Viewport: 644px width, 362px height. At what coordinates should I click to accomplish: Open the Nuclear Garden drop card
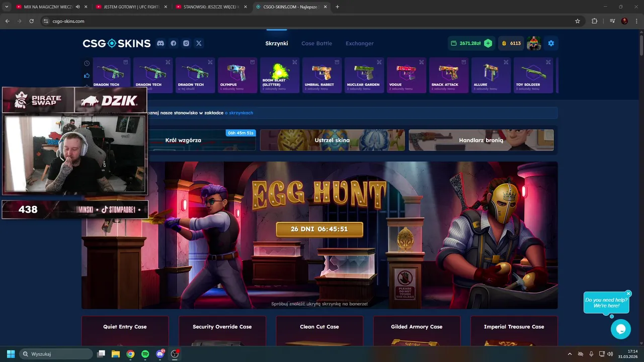(x=364, y=75)
